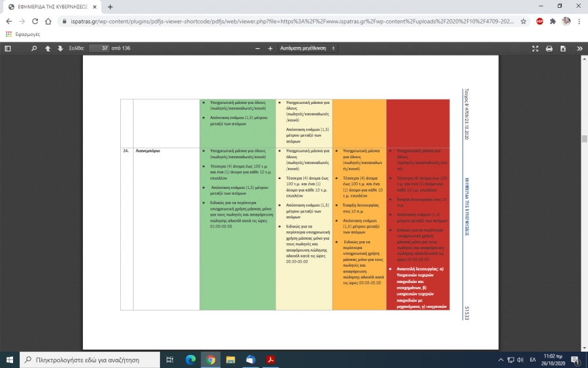Screen dimensions: 588x368
Task: Print the PDF document
Action: pyautogui.click(x=549, y=48)
